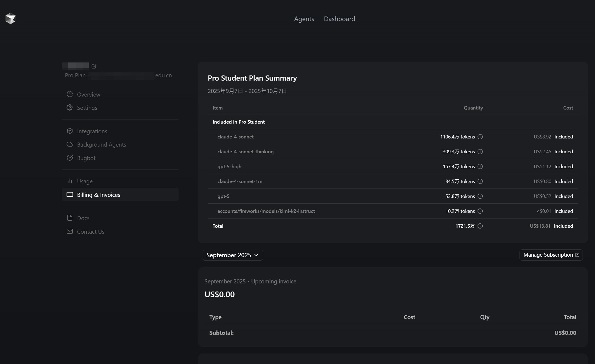Image resolution: width=595 pixels, height=364 pixels.
Task: Click info icon beside claude-4-sonnet tokens
Action: 480,137
